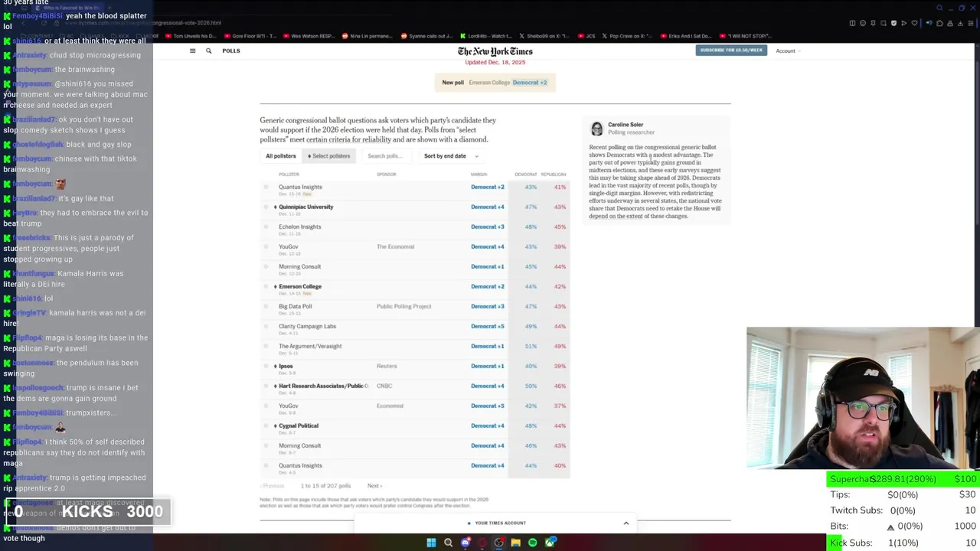Click the Democrat +5 margin for Clarity Campaign Labs

coord(488,326)
